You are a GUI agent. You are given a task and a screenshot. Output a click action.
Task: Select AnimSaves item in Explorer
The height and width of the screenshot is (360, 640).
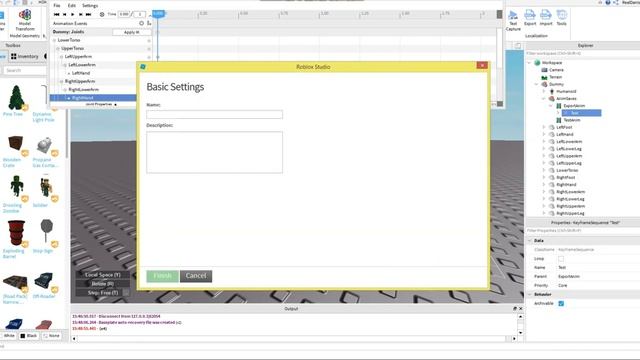(566, 98)
